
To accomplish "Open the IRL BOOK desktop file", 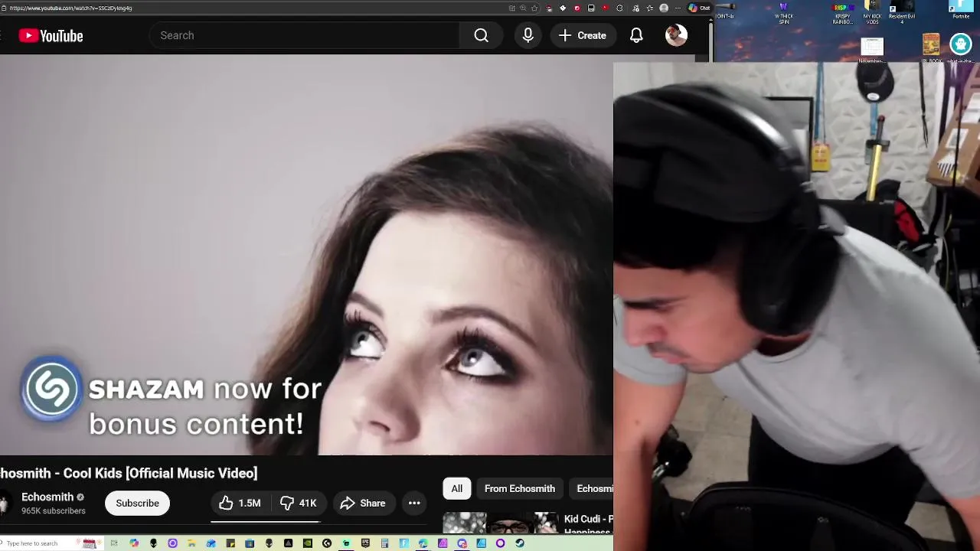I will tap(932, 47).
